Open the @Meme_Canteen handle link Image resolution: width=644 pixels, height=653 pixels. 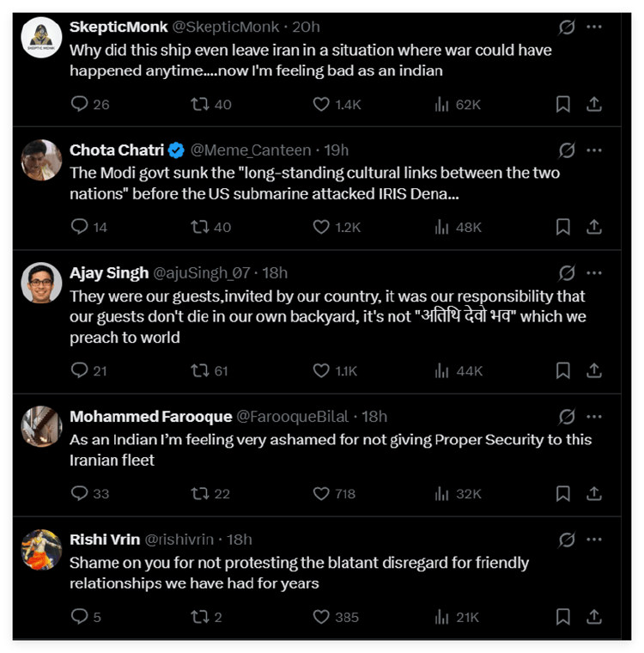(x=251, y=150)
